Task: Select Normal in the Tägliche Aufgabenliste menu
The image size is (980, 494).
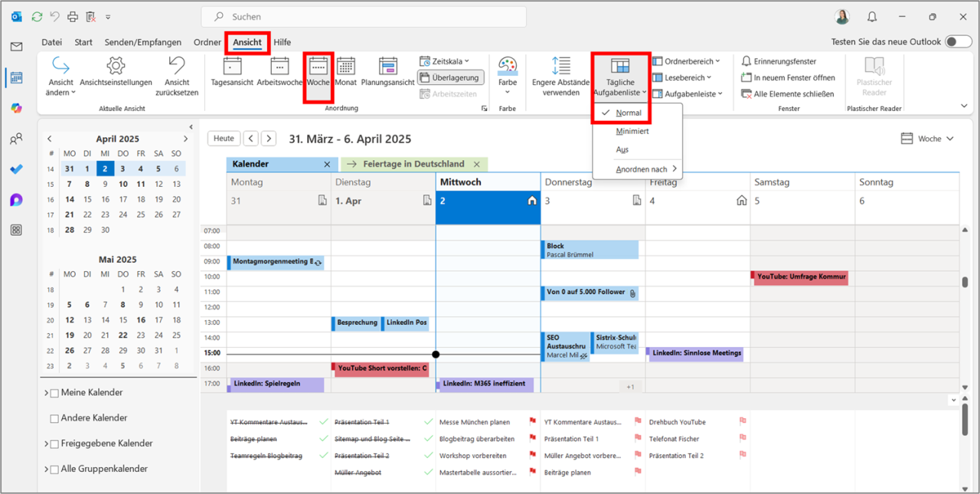Action: tap(628, 112)
